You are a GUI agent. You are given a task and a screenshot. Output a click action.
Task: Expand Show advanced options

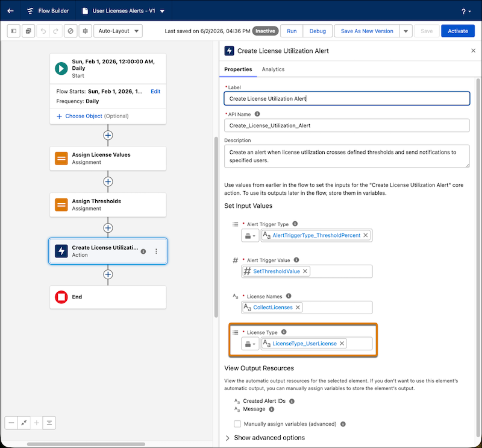point(265,438)
